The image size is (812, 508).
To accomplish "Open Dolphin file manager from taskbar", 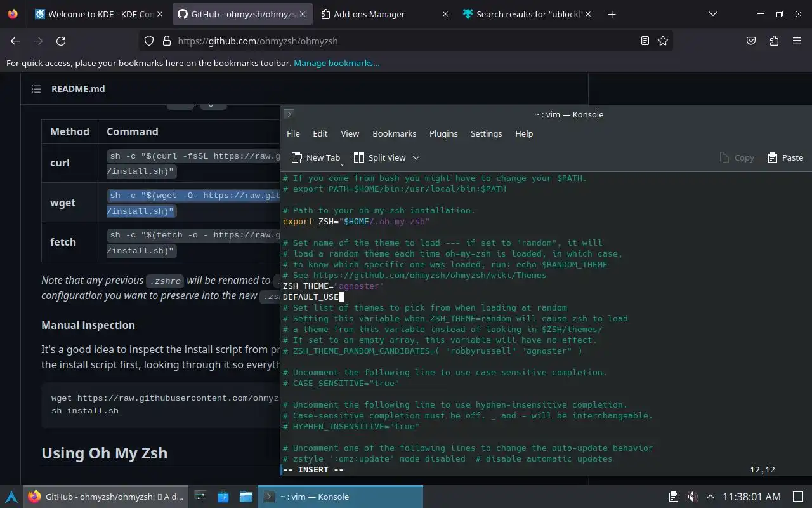I will coord(246,497).
